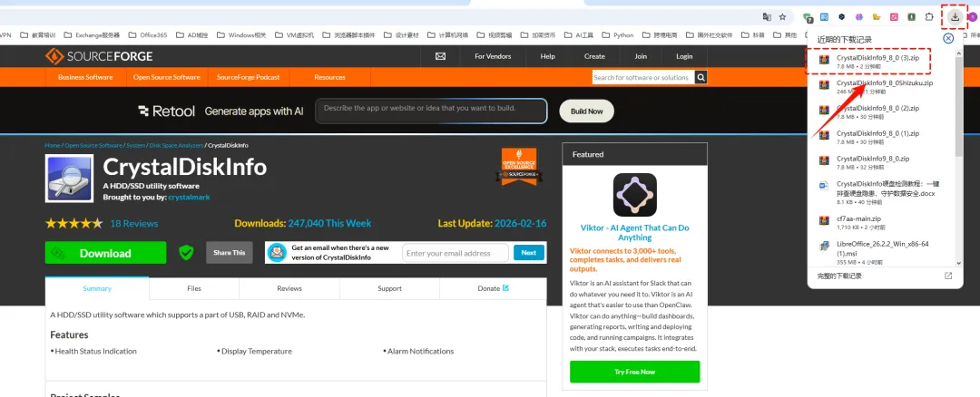Click the green verified shield icon
Image resolution: width=980 pixels, height=397 pixels.
coord(186,253)
